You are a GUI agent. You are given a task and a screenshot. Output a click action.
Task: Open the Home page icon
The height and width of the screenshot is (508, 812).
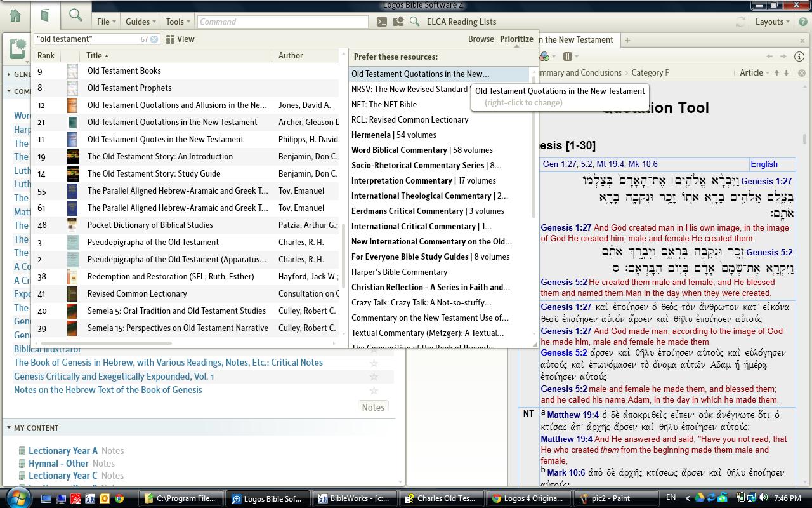pyautogui.click(x=15, y=16)
